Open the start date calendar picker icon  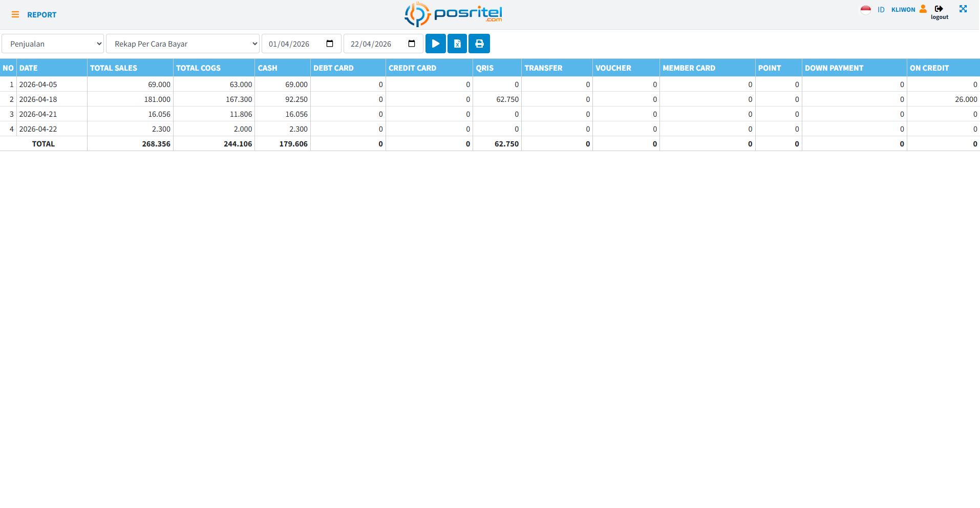[x=330, y=44]
